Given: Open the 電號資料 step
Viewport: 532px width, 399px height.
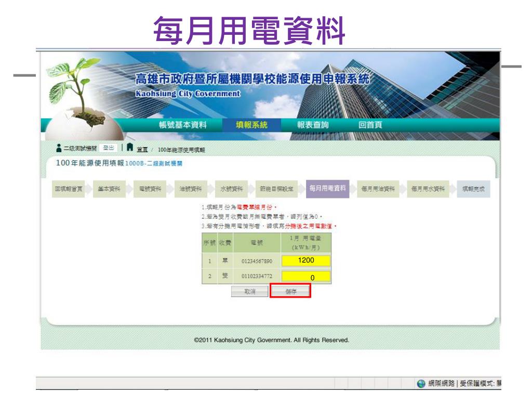Looking at the screenshot, I should [150, 189].
